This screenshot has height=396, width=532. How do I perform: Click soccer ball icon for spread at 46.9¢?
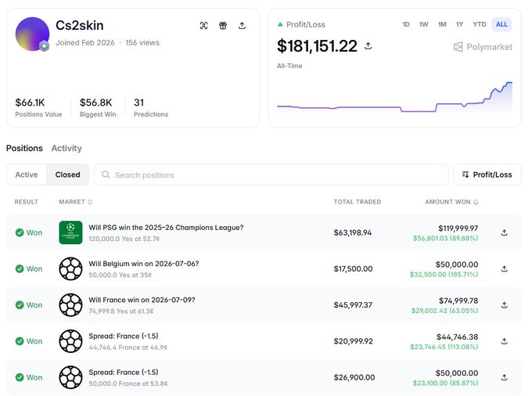pyautogui.click(x=70, y=341)
